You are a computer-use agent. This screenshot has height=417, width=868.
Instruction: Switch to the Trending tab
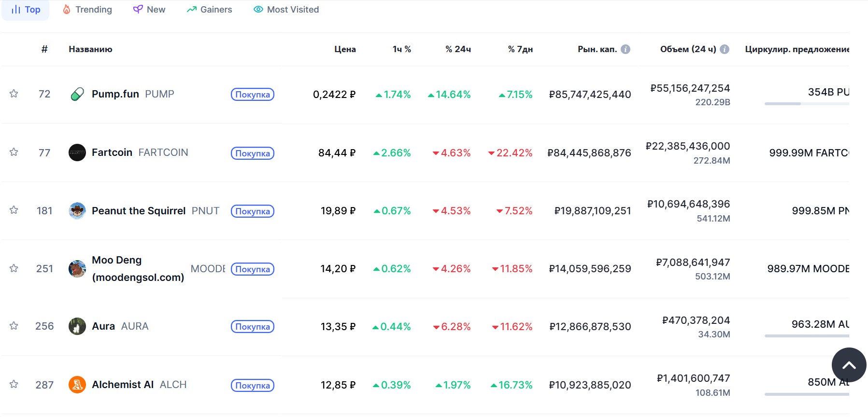pyautogui.click(x=87, y=10)
